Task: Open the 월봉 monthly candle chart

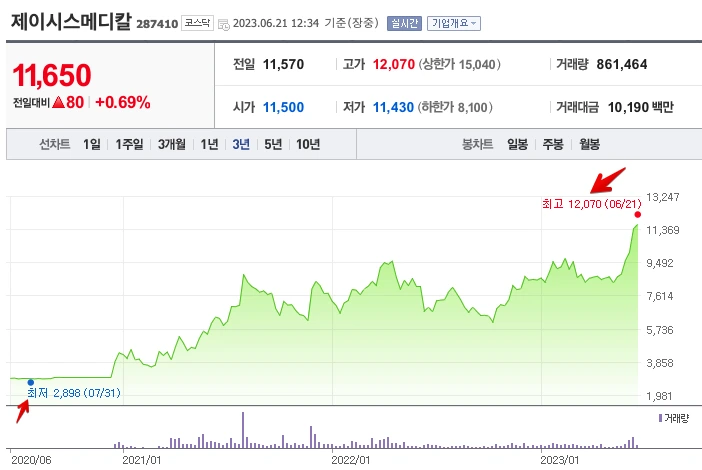Action: [589, 144]
